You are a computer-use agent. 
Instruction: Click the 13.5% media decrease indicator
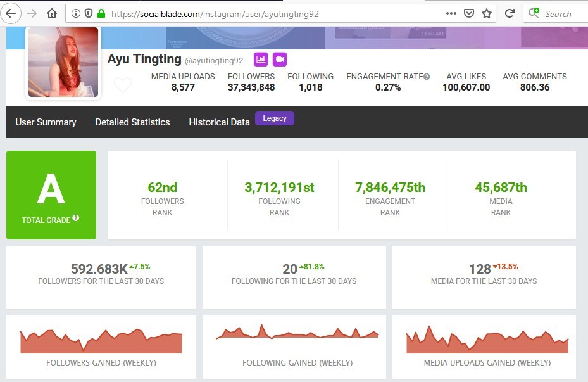[x=505, y=267]
